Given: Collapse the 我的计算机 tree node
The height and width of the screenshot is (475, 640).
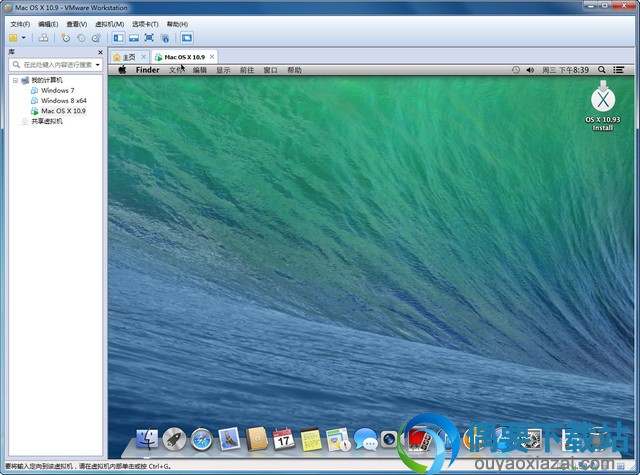Looking at the screenshot, I should click(15, 80).
